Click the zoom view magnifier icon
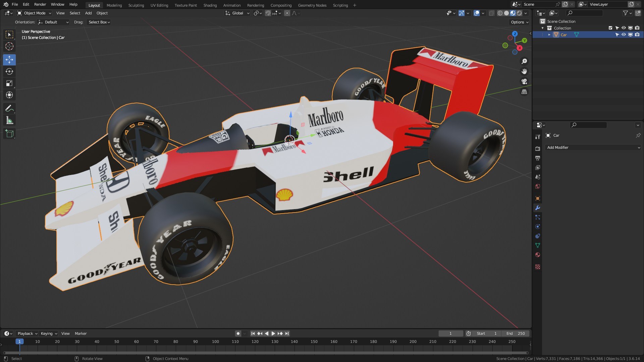Screen dimensions: 644x362 tap(524, 61)
